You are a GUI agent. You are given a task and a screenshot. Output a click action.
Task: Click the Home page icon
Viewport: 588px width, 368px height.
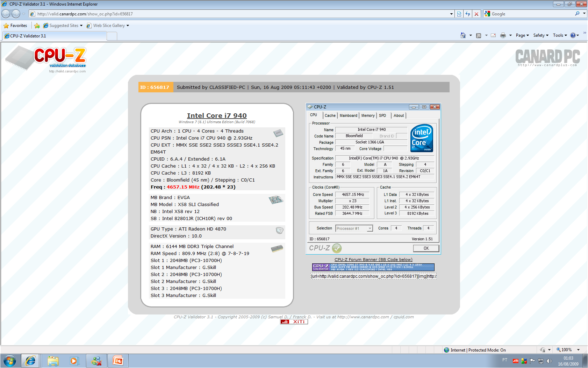tap(463, 35)
